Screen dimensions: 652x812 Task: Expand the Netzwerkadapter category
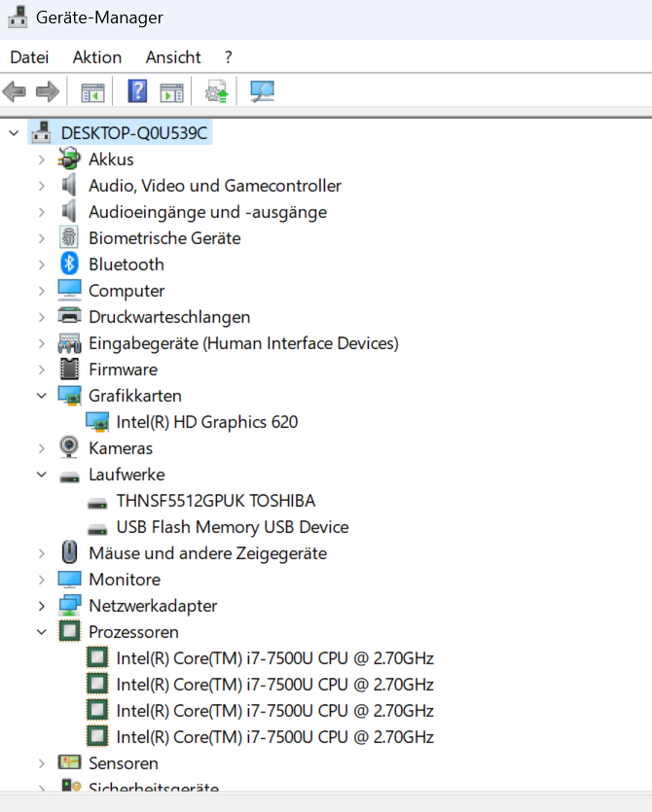point(42,606)
